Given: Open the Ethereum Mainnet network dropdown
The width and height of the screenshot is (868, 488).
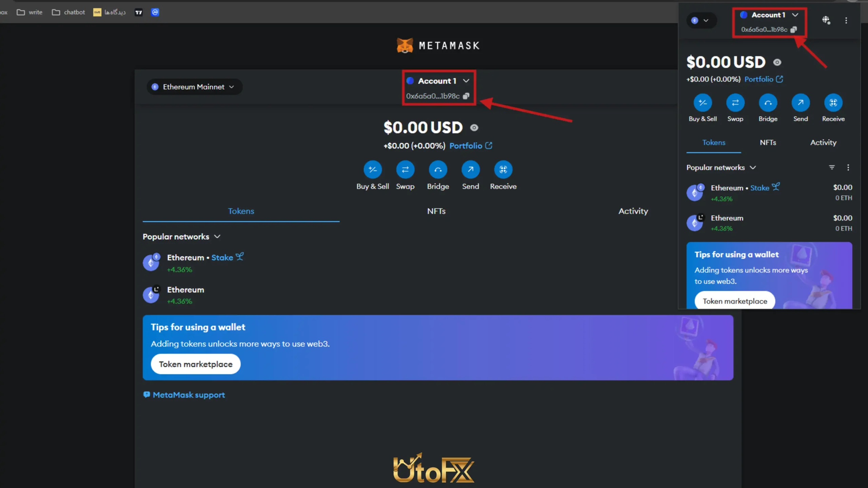Looking at the screenshot, I should [194, 87].
